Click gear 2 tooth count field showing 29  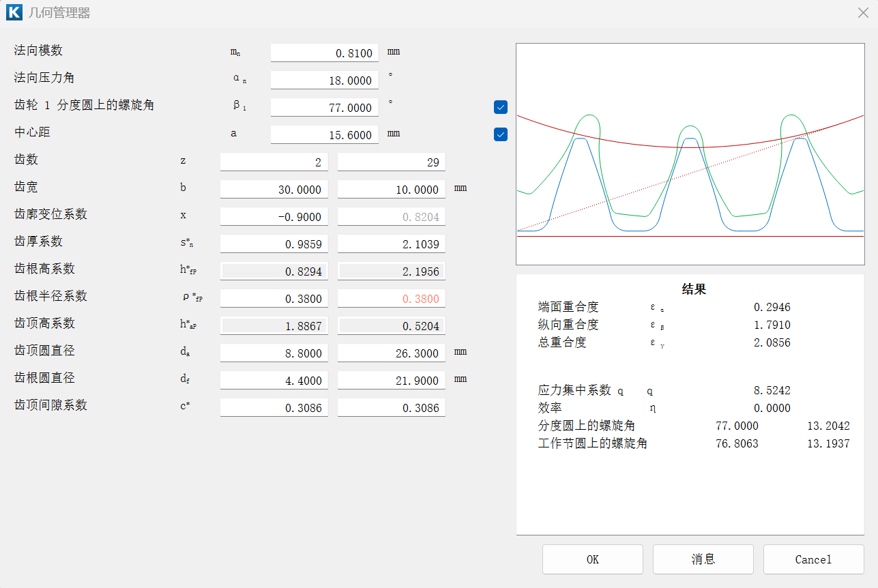(x=391, y=162)
